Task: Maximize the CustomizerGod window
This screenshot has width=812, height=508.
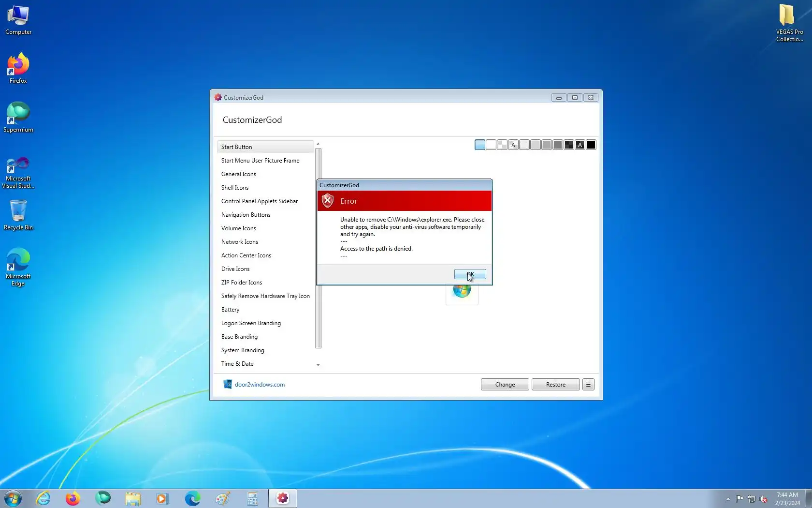Action: click(575, 97)
